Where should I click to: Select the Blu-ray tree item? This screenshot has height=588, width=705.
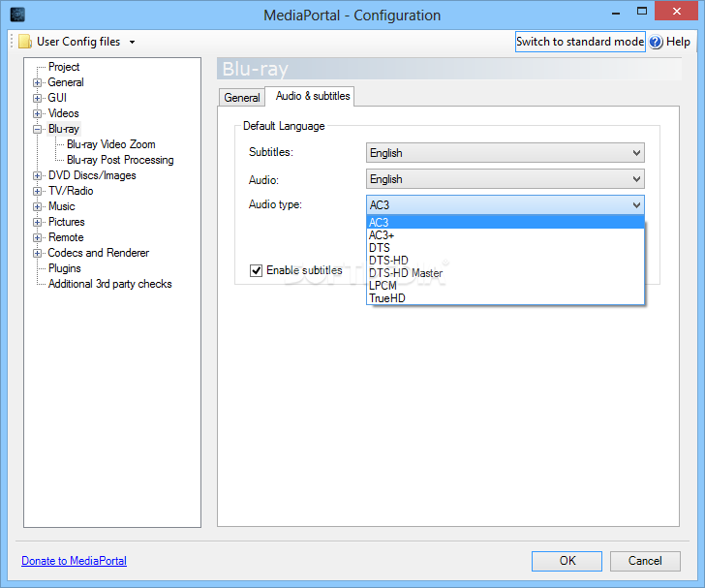(64, 129)
